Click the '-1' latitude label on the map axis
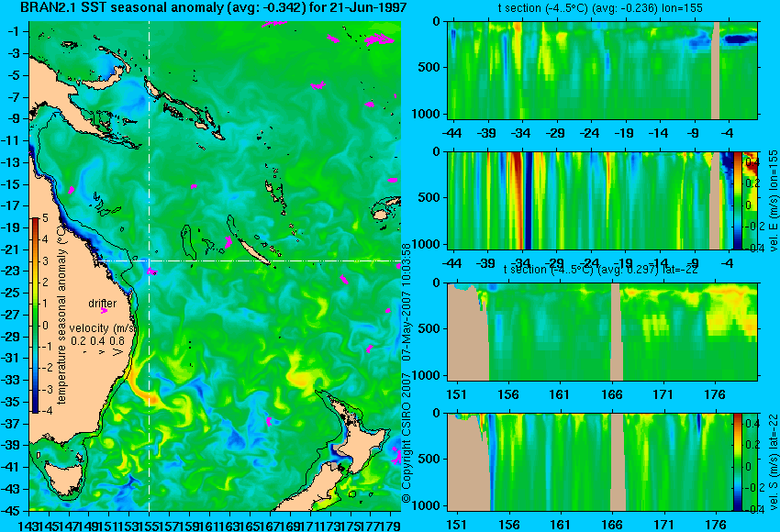The image size is (780, 532). (x=14, y=31)
